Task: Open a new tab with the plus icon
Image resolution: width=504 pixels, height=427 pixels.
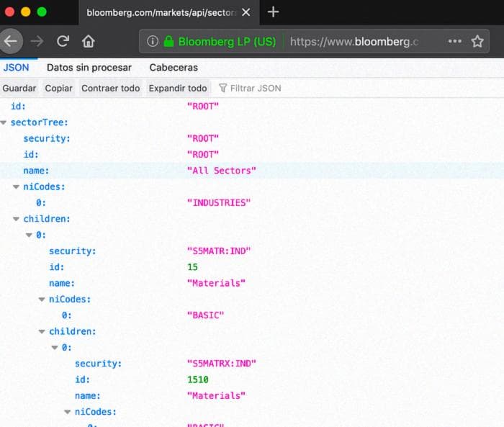Action: pyautogui.click(x=273, y=12)
